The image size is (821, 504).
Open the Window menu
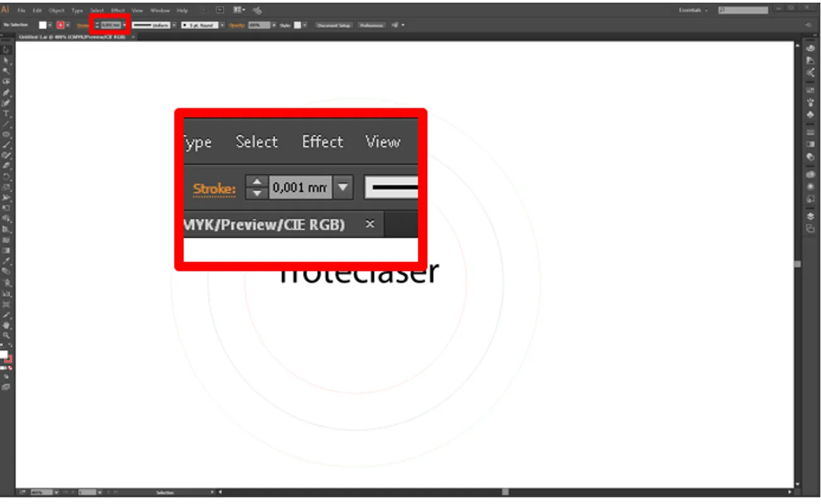click(160, 11)
